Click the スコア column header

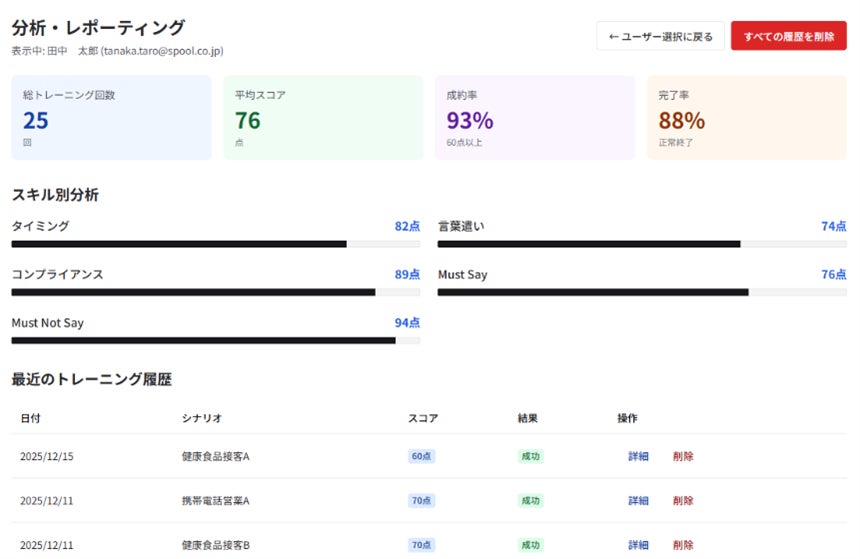click(423, 418)
